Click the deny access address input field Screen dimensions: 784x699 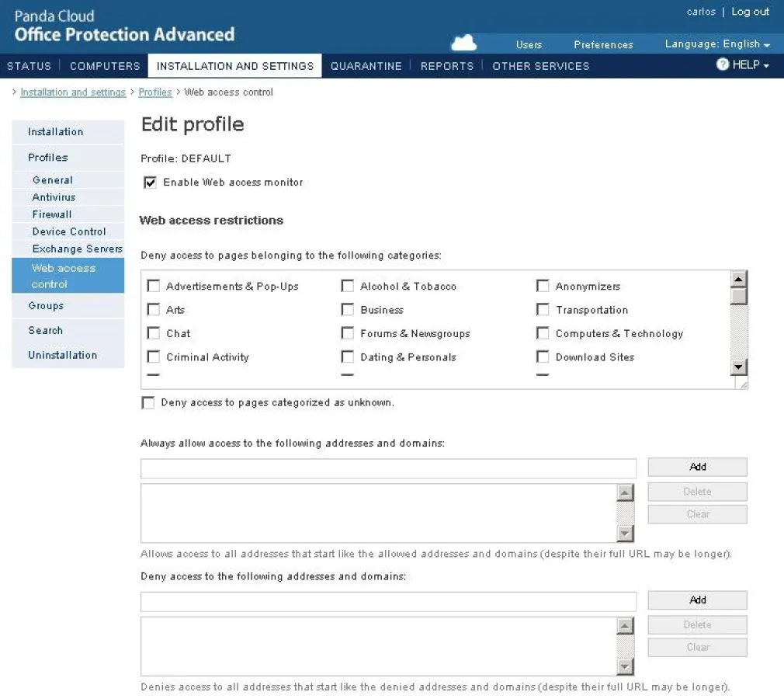click(x=388, y=600)
